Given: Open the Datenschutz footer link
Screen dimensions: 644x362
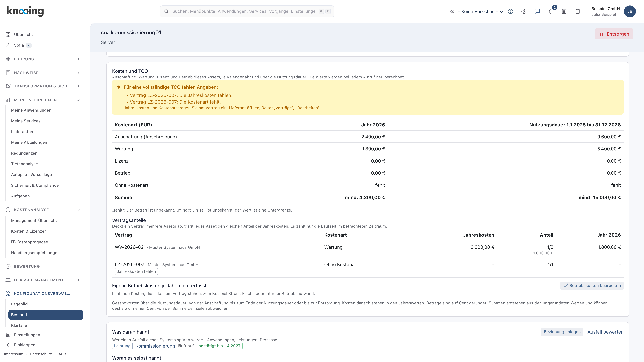Looking at the screenshot, I should (41, 354).
